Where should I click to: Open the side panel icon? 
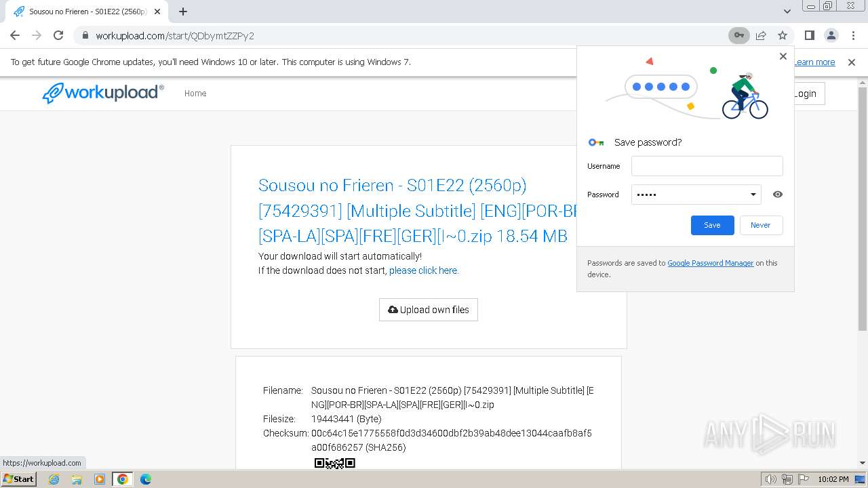click(809, 35)
